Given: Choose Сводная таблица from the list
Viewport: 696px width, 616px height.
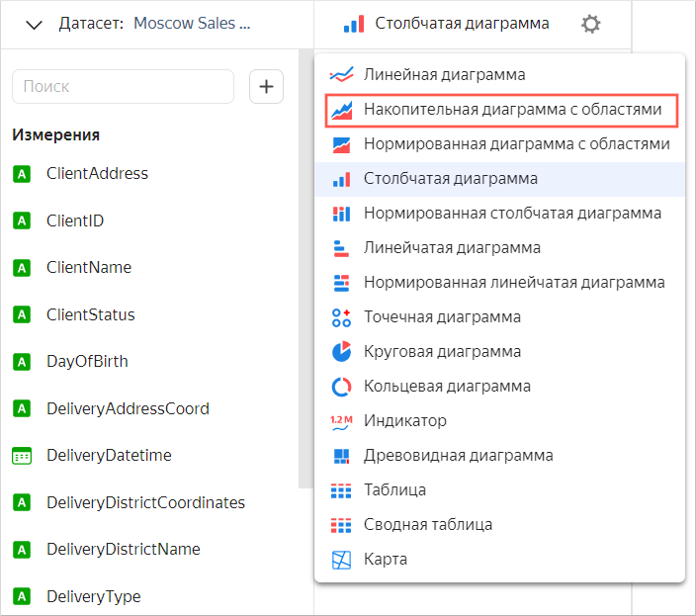Looking at the screenshot, I should 427,525.
